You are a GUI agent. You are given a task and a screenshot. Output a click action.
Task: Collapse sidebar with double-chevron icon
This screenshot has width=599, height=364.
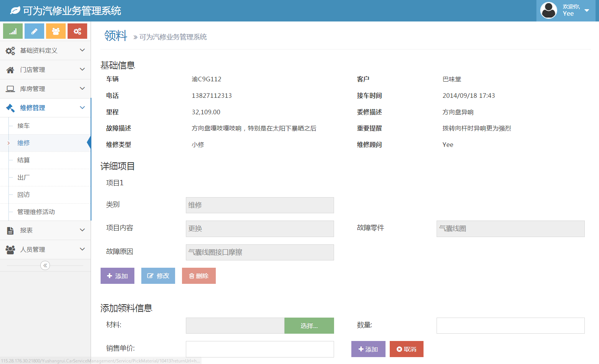tap(45, 265)
